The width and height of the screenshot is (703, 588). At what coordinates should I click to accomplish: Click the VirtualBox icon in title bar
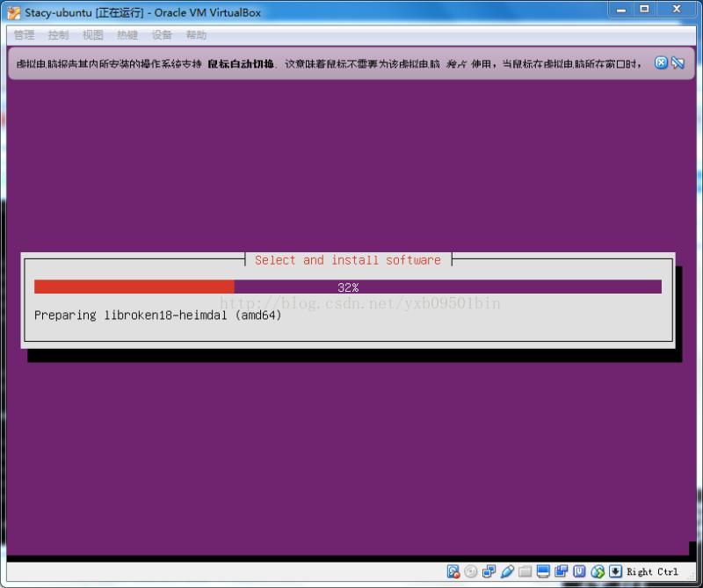14,12
